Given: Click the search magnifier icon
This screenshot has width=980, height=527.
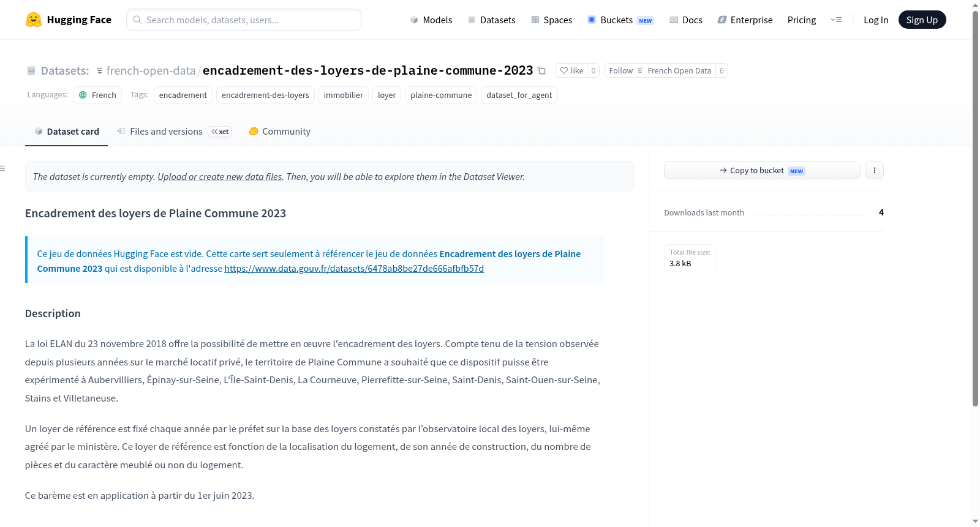Looking at the screenshot, I should coord(137,20).
